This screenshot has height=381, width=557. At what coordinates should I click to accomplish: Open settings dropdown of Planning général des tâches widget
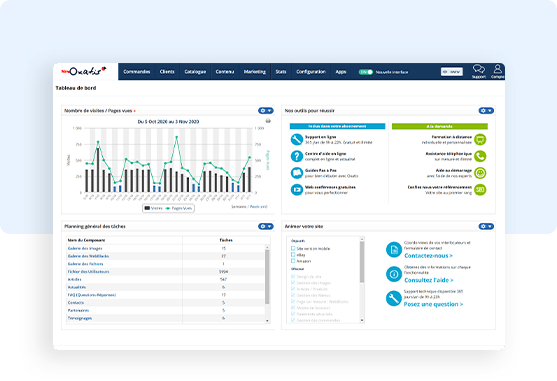pos(266,226)
